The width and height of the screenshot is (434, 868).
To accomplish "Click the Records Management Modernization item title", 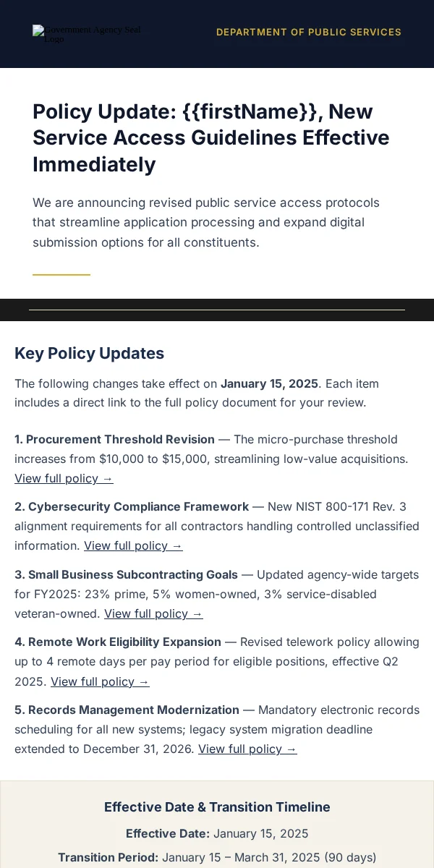I will tap(127, 710).
